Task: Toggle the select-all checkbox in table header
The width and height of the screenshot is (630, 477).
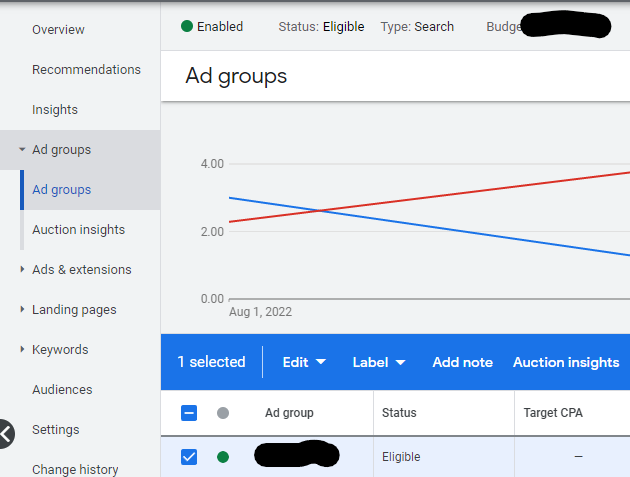Action: click(189, 413)
